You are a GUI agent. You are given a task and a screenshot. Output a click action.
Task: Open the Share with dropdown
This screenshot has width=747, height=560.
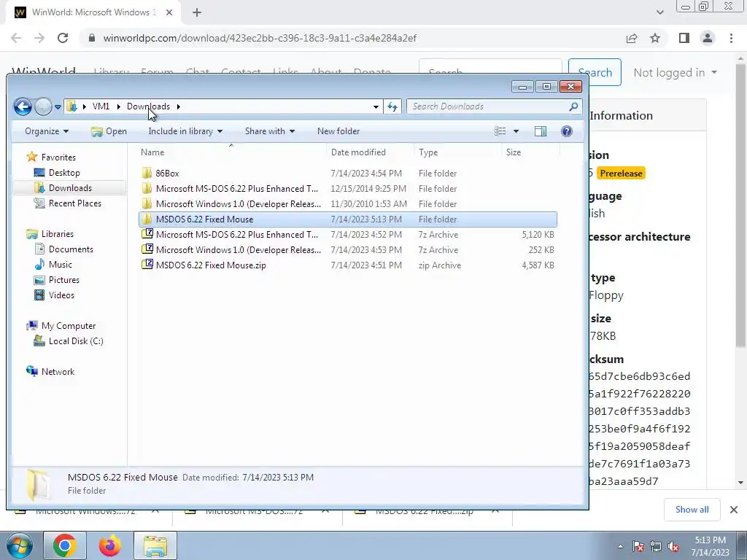(270, 131)
